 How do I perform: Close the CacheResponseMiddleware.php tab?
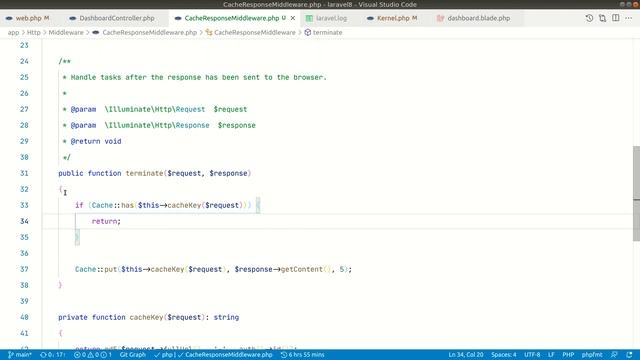[293, 18]
